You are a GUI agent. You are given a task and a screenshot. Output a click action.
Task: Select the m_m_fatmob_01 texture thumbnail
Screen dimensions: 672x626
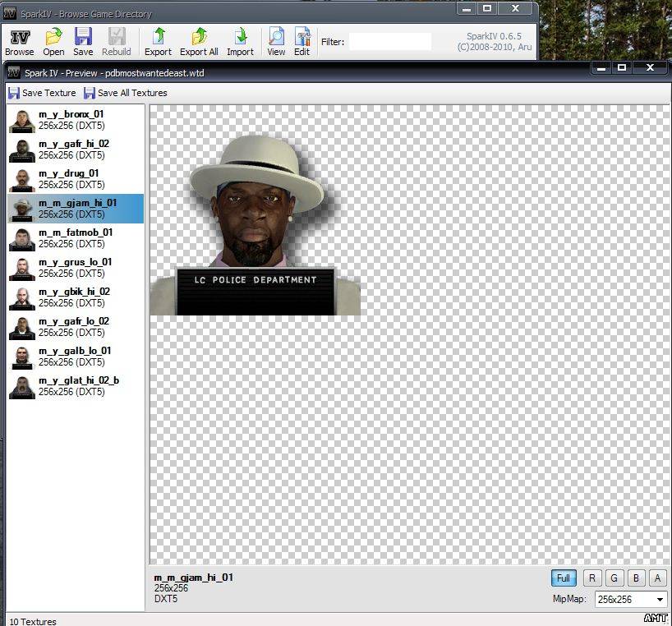coord(22,238)
